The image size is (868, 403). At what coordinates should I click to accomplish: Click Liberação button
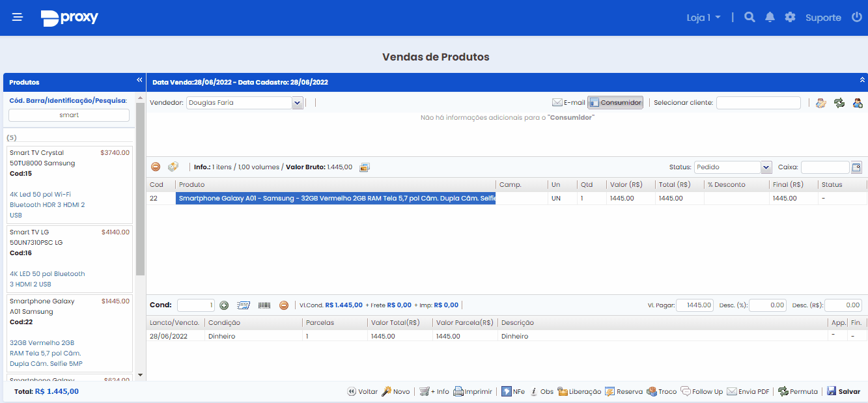click(x=580, y=391)
